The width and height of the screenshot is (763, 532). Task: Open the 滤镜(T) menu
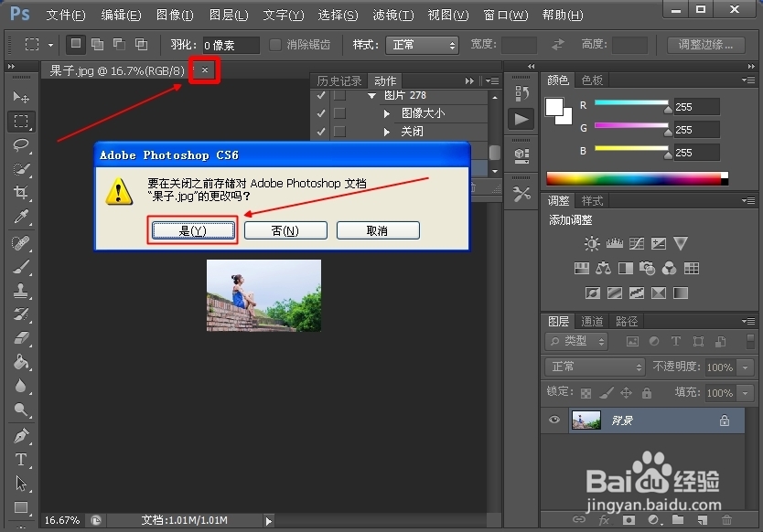pos(393,15)
